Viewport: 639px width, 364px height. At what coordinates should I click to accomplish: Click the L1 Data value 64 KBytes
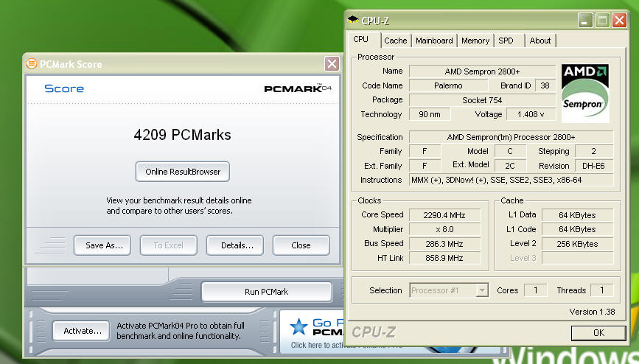[577, 215]
